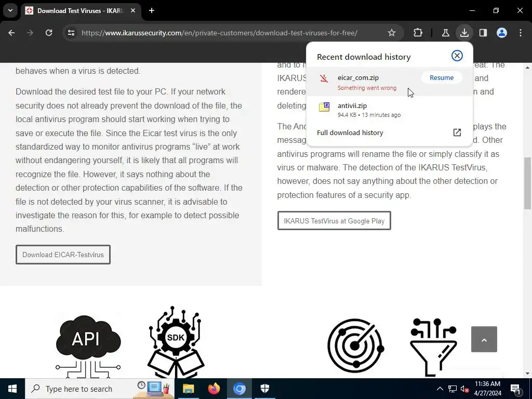Select the Download Test Viruses tab
Image resolution: width=532 pixels, height=399 pixels.
81,11
